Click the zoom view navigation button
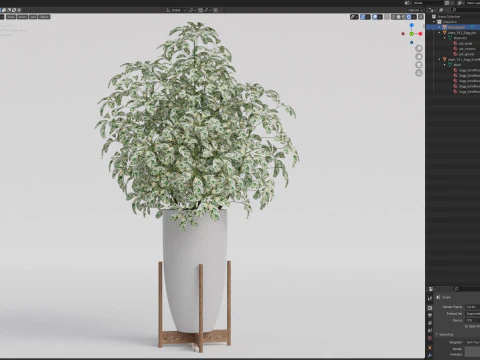The image size is (480, 360). click(419, 48)
